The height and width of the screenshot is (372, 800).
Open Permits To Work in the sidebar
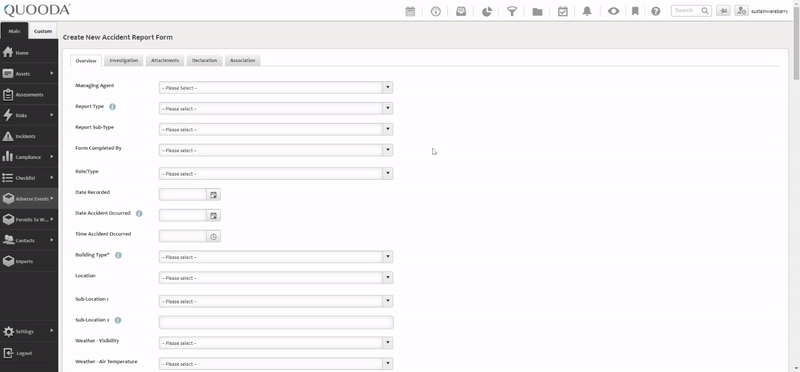tap(29, 219)
